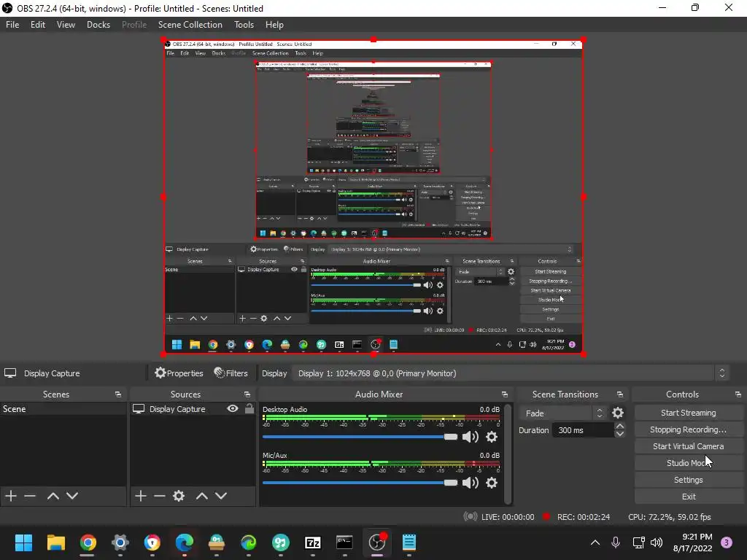Mute Mic/Aux speaker icon
This screenshot has height=560, width=747.
point(471,483)
